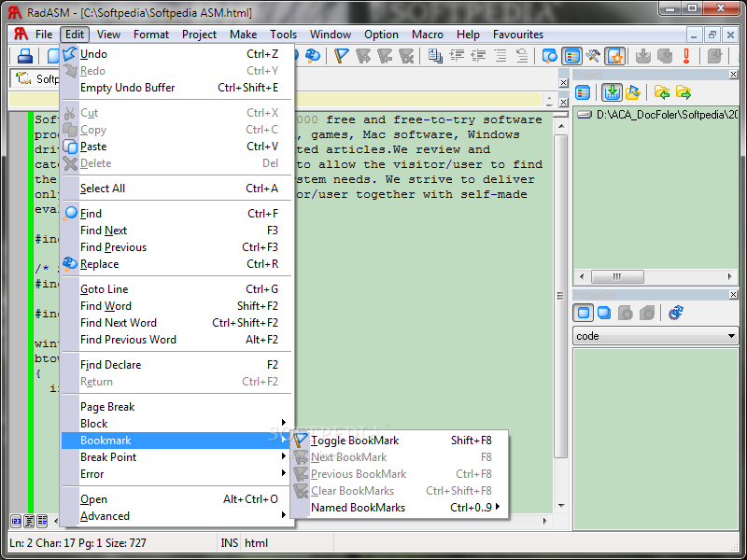The image size is (747, 560).
Task: Choose Undo from Edit menu
Action: pos(176,54)
